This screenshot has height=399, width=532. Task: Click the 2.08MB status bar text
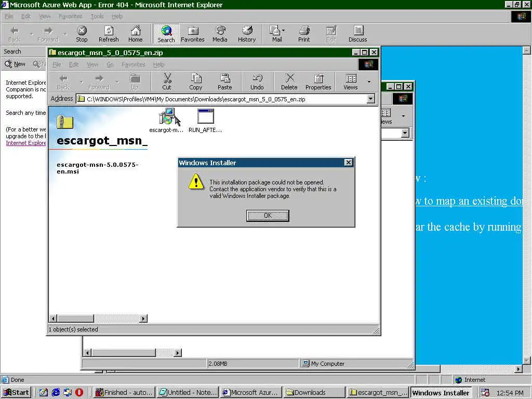click(218, 364)
